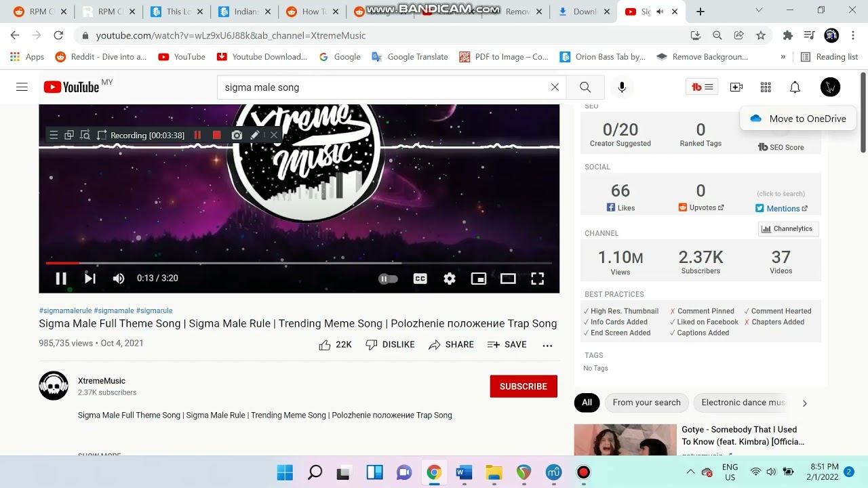
Task: Enable miniplayer mode
Action: [479, 279]
